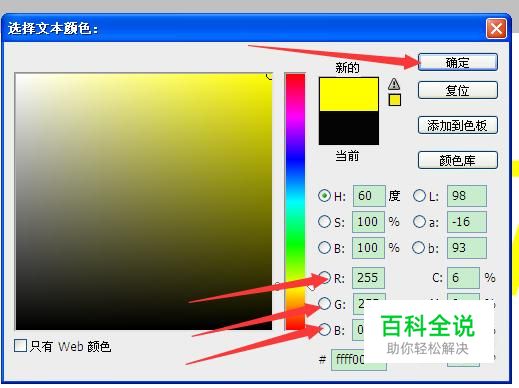
Task: Open the 颜色库 color libraries
Action: click(x=458, y=160)
